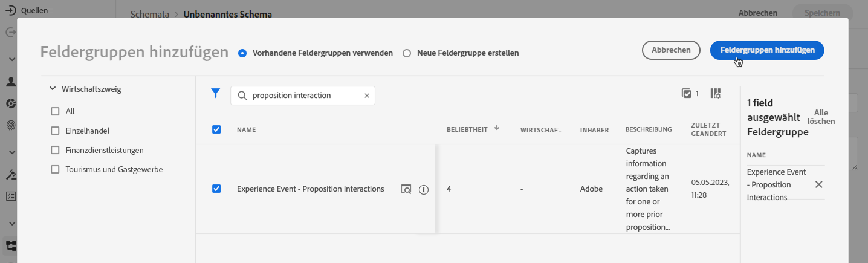Select Vorhandene Feldergruppen verwenden radio button
The height and width of the screenshot is (263, 868).
242,53
